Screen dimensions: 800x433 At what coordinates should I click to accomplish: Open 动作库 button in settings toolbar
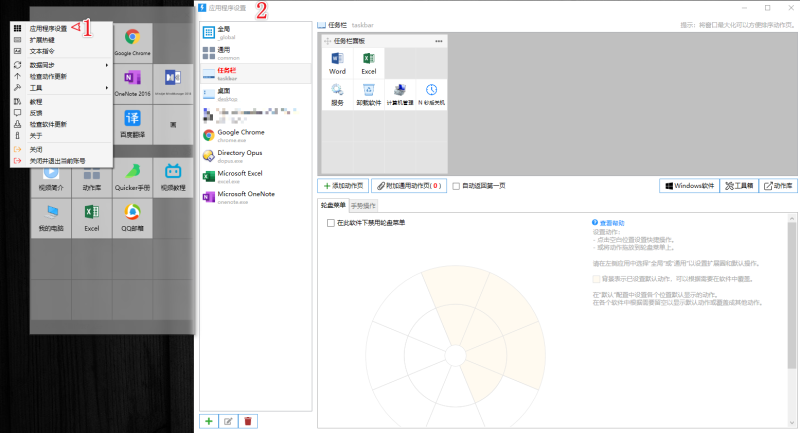778,186
